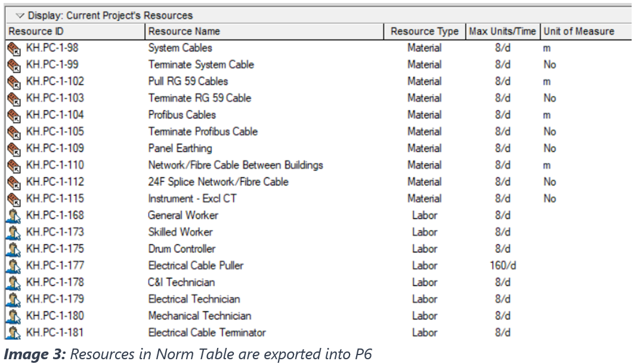The image size is (637, 364).
Task: Sort by the Resource ID column header
Action: [x=75, y=32]
